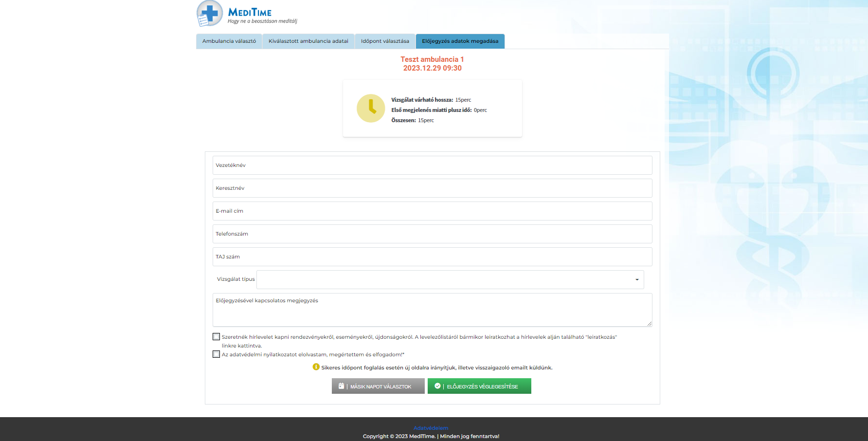Open Kiválasztott ambulancia adatai tab
The width and height of the screenshot is (868, 441).
coord(308,41)
